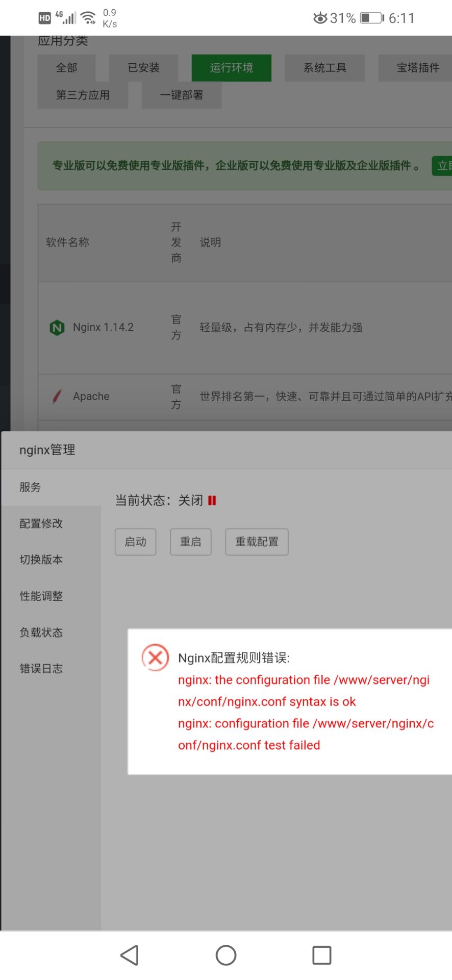Tap the nginx管理 dialog title

tap(47, 450)
